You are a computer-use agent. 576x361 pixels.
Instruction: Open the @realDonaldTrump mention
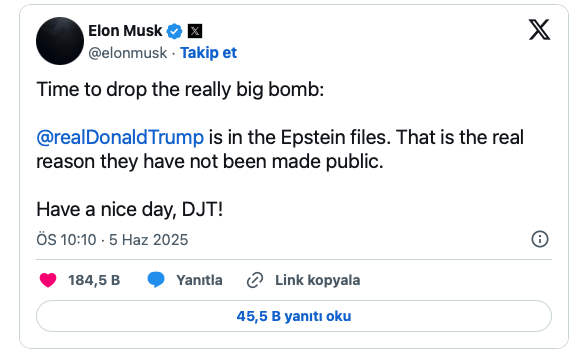point(120,138)
